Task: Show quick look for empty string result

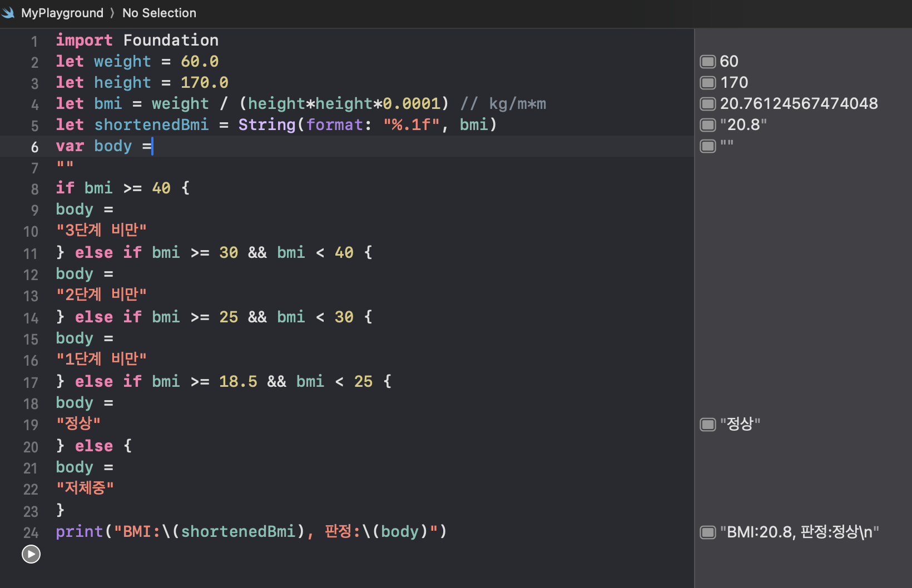Action: coord(707,146)
